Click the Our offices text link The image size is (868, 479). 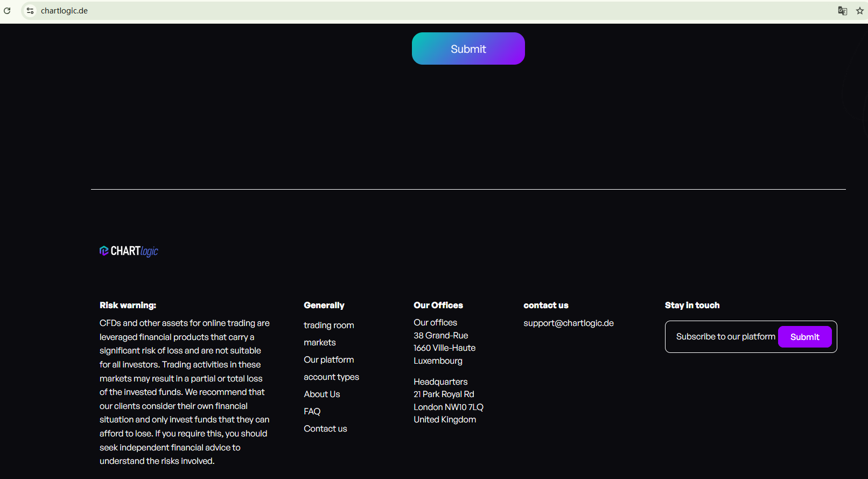coord(435,323)
